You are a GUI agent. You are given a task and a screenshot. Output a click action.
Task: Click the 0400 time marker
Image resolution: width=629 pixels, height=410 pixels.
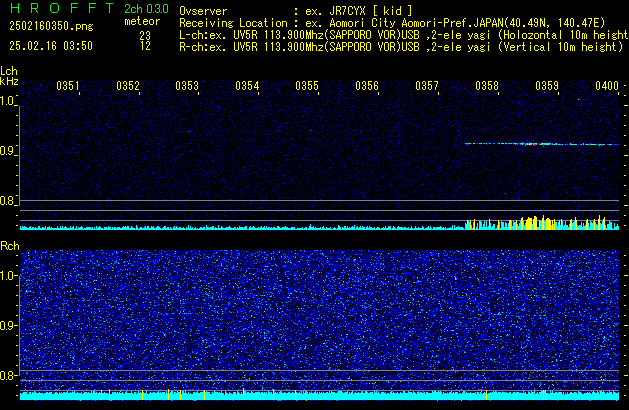click(x=607, y=86)
